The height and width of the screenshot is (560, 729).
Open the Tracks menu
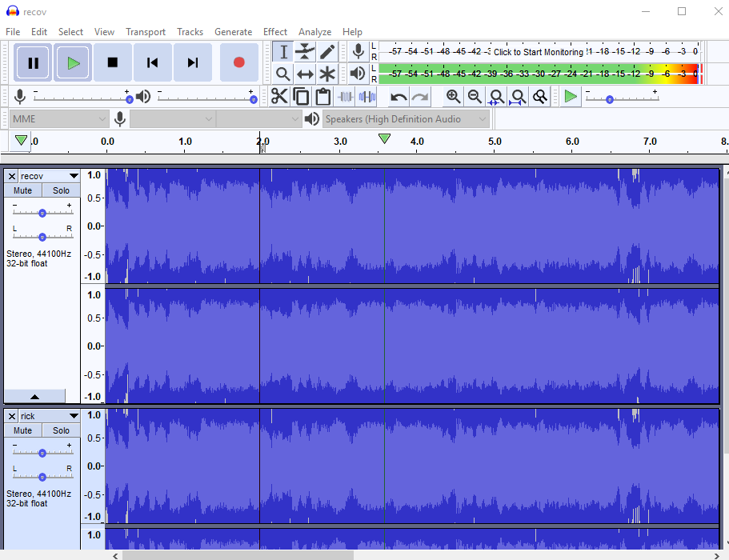190,32
